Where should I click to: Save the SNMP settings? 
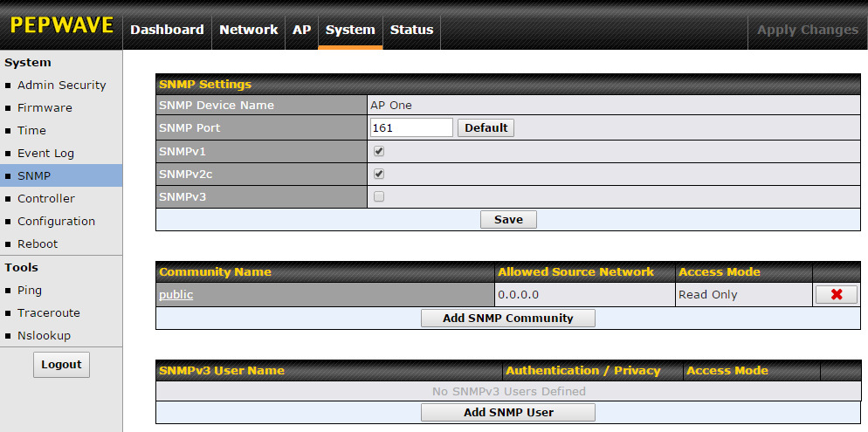pyautogui.click(x=508, y=220)
